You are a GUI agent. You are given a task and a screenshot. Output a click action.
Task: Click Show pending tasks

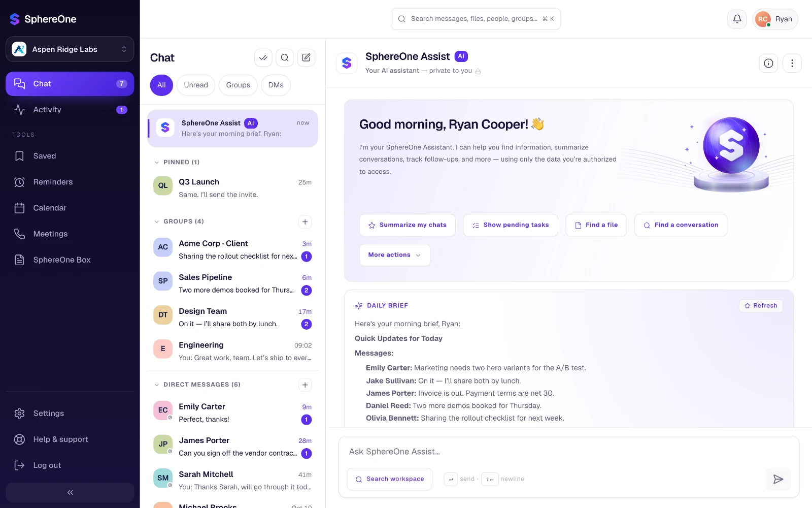coord(511,225)
